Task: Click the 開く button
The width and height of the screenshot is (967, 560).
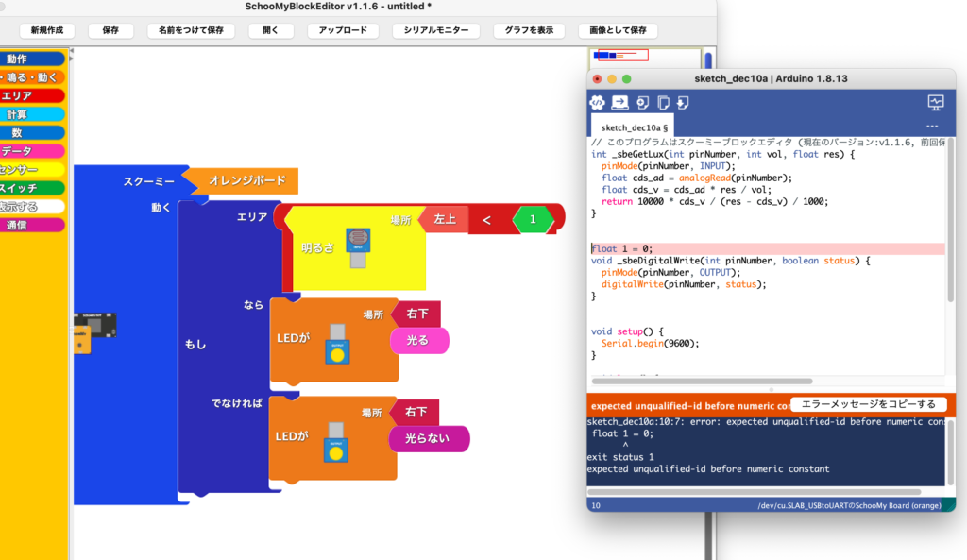Action: [x=270, y=30]
